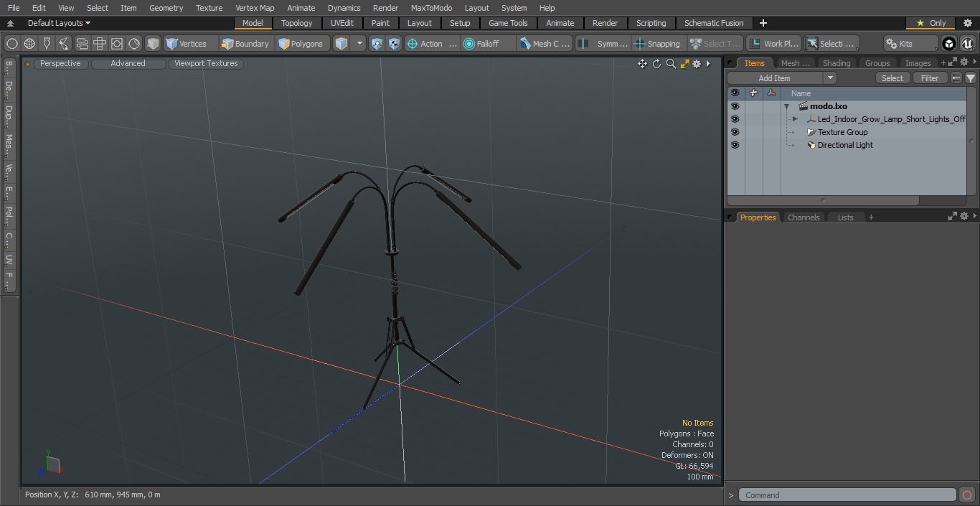This screenshot has height=506, width=980.
Task: Open the Perspective view type dropdown
Action: pos(60,63)
